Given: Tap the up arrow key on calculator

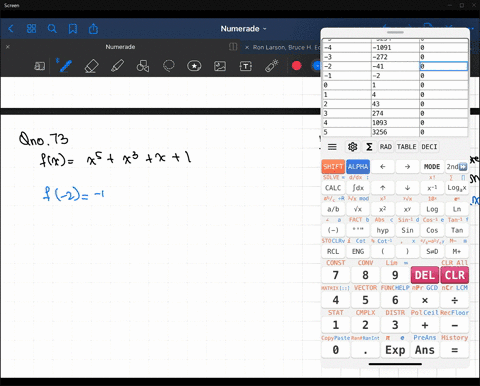Looking at the screenshot, I should (x=383, y=188).
